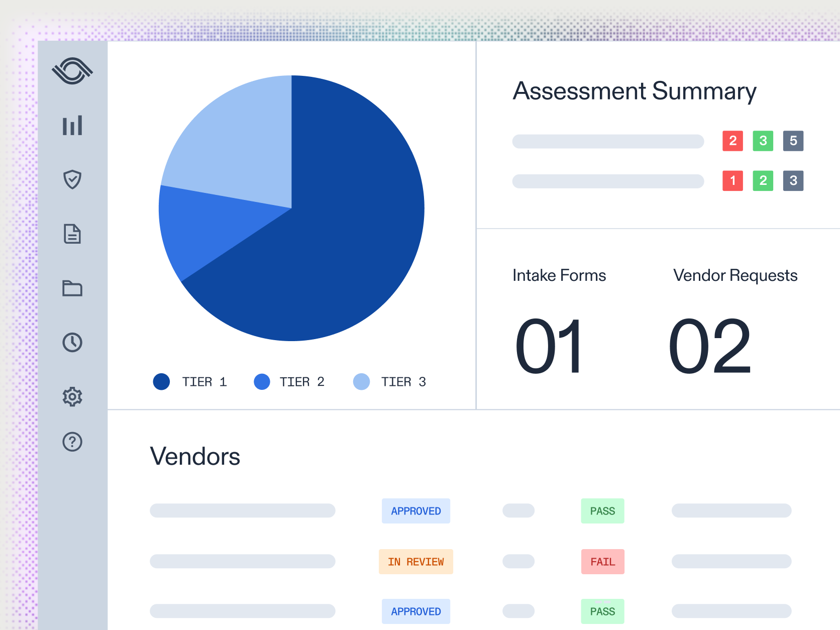Select the security shield icon in sidebar
This screenshot has width=840, height=630.
point(72,180)
